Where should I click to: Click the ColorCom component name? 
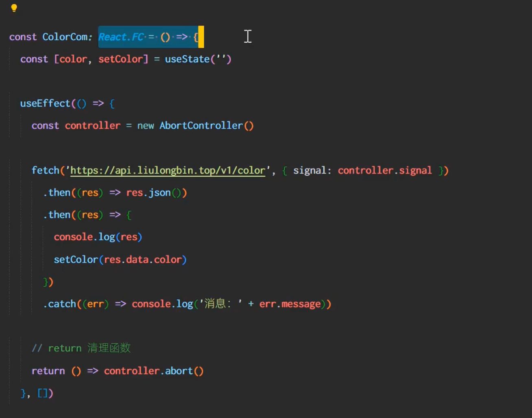[x=65, y=37]
